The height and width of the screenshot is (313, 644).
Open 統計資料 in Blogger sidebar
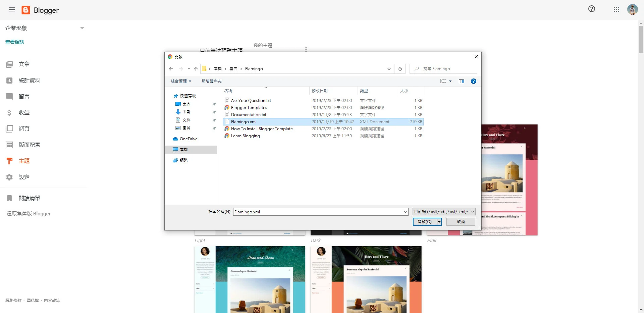pos(30,81)
